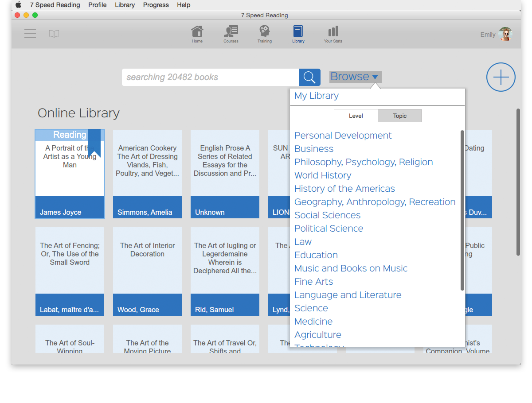Select the Library book icon
The width and height of the screenshot is (532, 403).
point(298,34)
